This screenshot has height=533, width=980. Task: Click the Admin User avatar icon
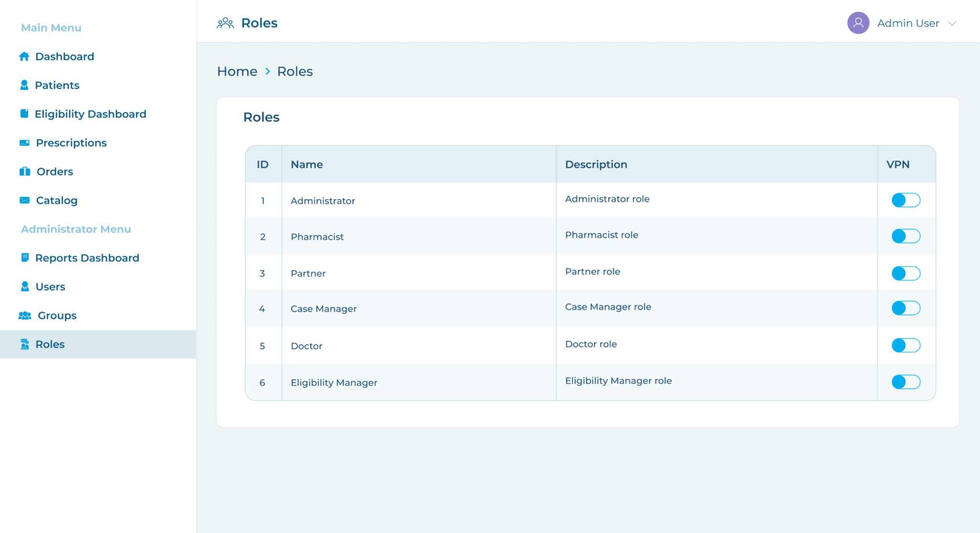[x=858, y=23]
